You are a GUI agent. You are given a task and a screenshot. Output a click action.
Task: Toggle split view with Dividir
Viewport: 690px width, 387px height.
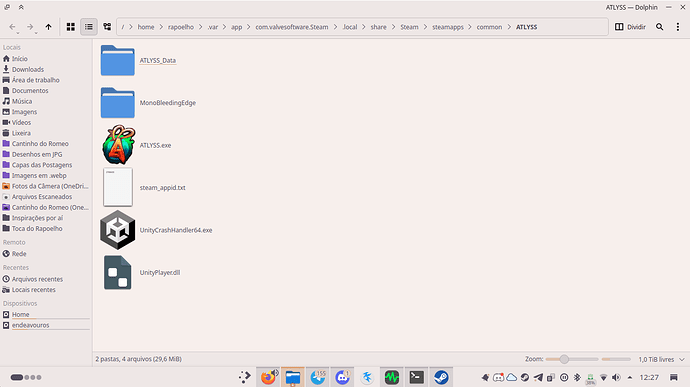630,27
